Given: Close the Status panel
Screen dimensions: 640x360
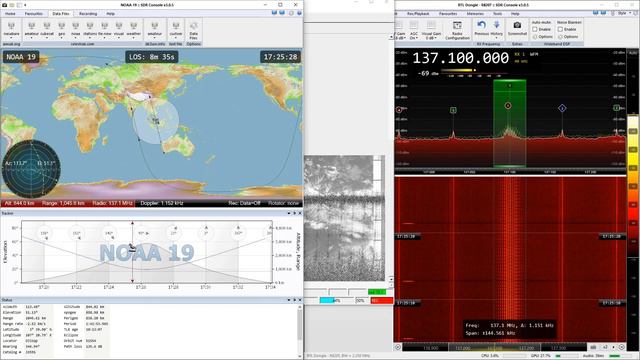Looking at the screenshot, I should point(300,300).
